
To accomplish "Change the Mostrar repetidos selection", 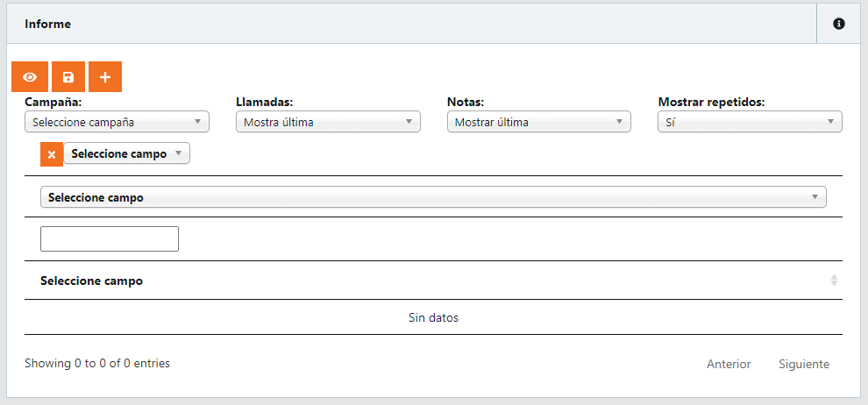I will tap(750, 122).
